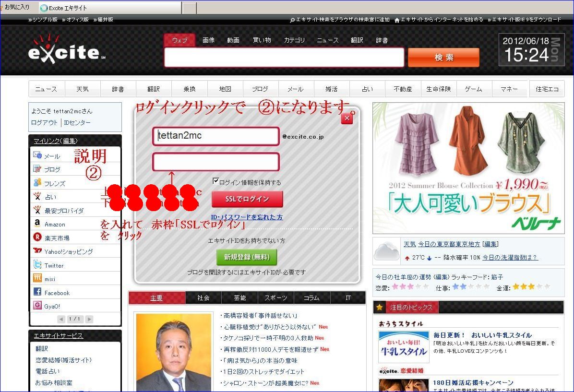Image resolution: width=574 pixels, height=392 pixels.
Task: Open the 最安プロバイダ icon
Action: pyautogui.click(x=37, y=210)
